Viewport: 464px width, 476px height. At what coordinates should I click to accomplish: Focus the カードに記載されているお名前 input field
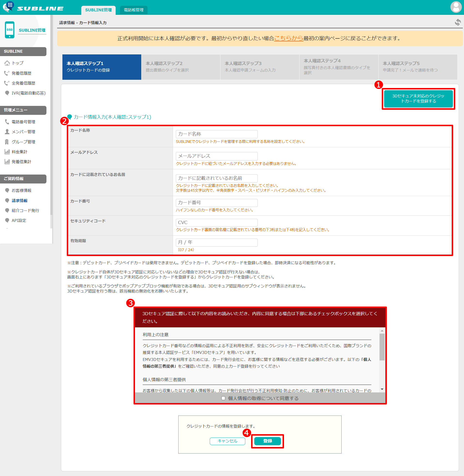(217, 178)
